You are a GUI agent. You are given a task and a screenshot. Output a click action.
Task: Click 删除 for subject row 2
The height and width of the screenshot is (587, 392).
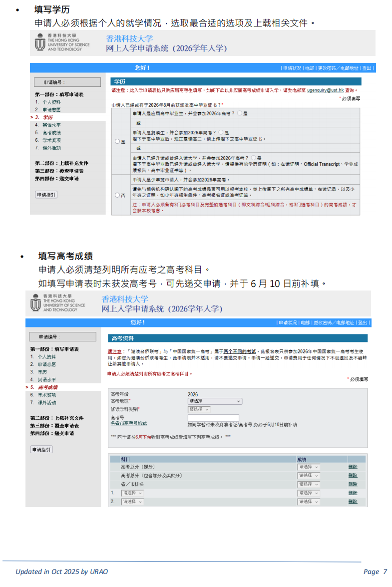(353, 502)
